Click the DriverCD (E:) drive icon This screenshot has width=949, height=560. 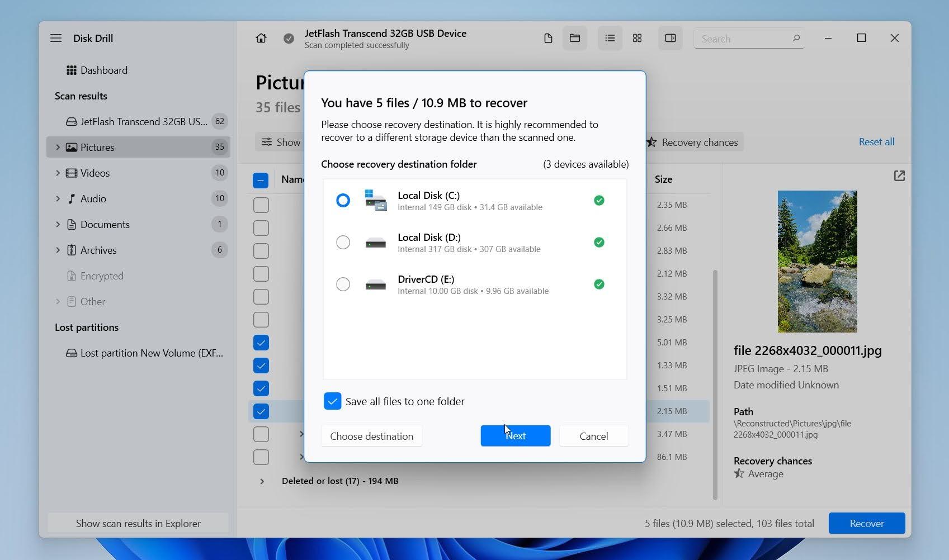pyautogui.click(x=375, y=284)
